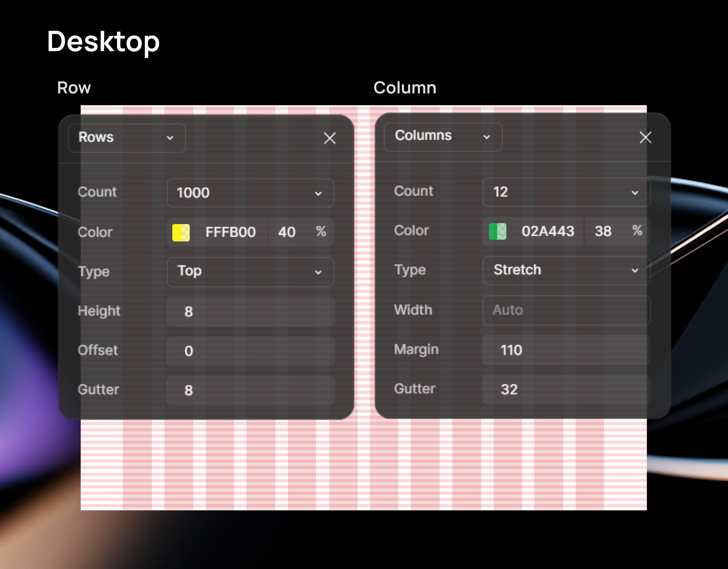Open the Rows layout type dropdown
Image resolution: width=728 pixels, height=569 pixels.
pyautogui.click(x=127, y=138)
